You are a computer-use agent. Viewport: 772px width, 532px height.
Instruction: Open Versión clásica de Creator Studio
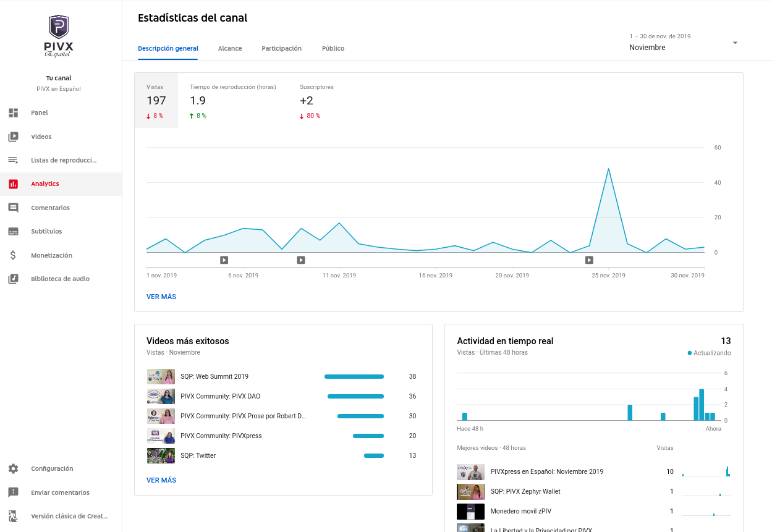click(x=61, y=516)
